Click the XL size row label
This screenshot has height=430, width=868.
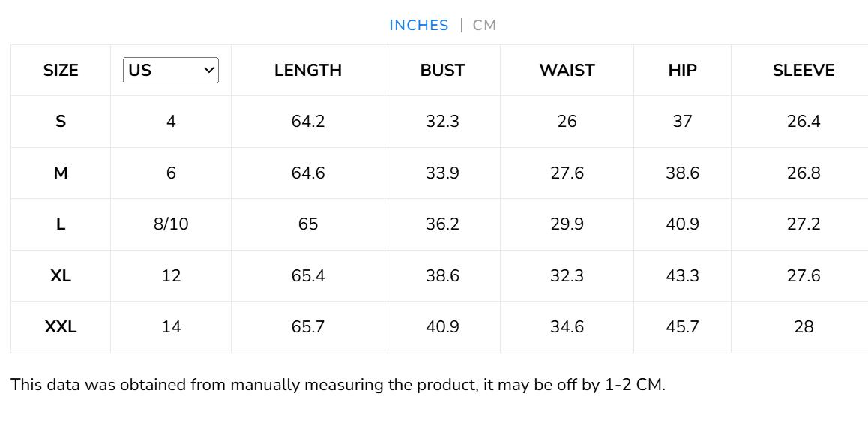pos(61,276)
